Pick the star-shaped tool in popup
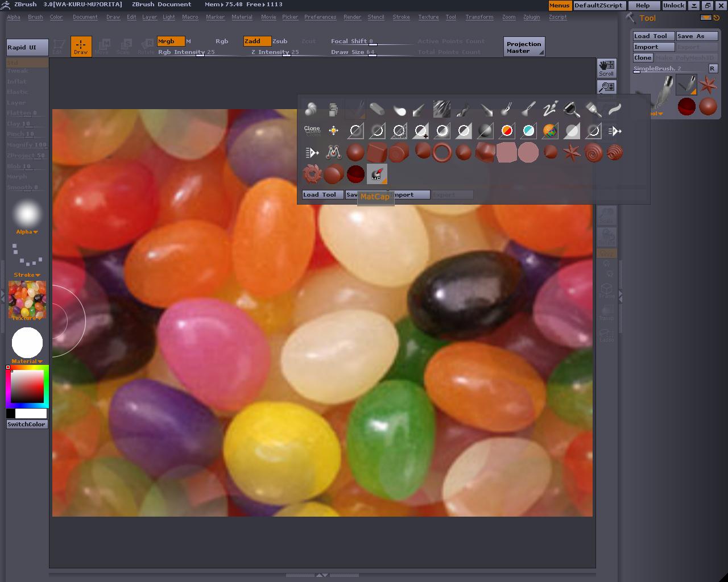 tap(572, 152)
